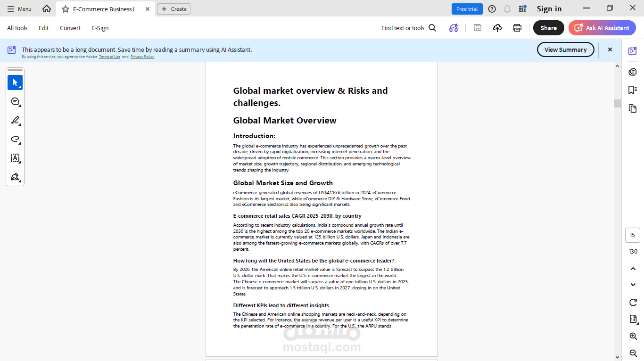Click 'E-commerce retail sales CAGR 2025-2030' heading

[x=297, y=216]
